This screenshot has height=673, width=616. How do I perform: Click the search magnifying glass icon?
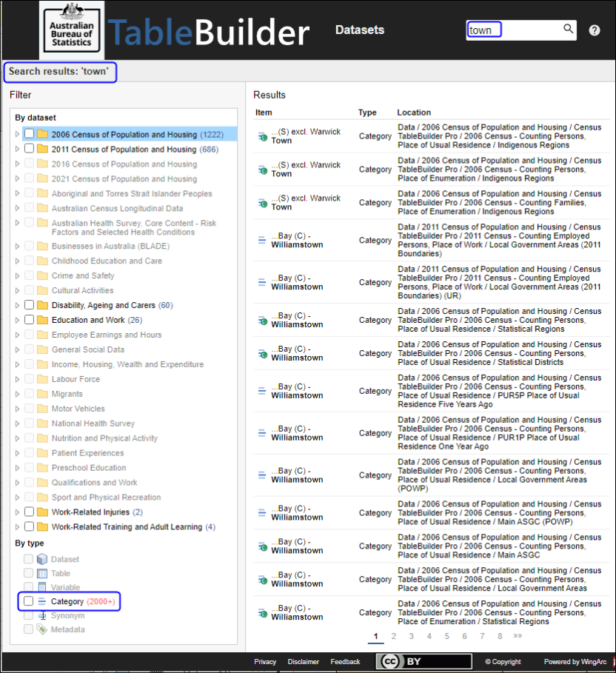567,30
